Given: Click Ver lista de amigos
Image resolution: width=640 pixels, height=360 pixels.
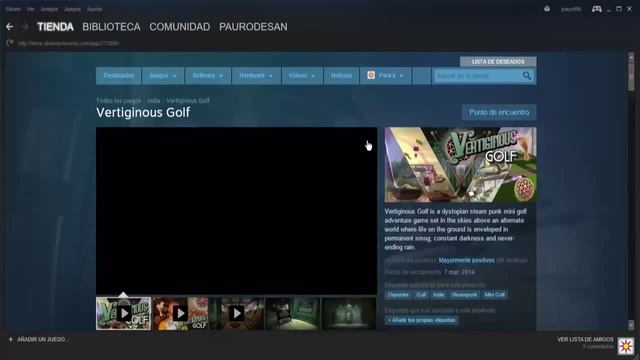Looking at the screenshot, I should (585, 339).
